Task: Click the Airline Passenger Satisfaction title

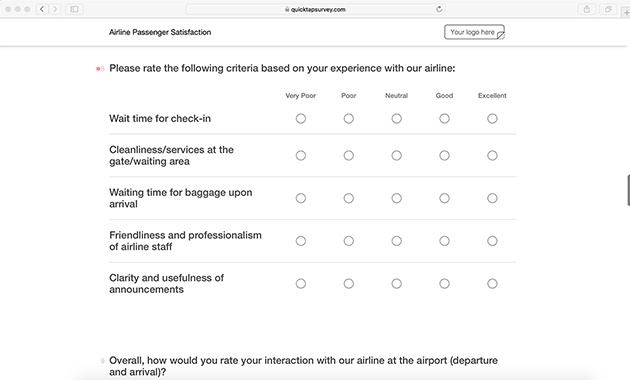Action: 160,32
